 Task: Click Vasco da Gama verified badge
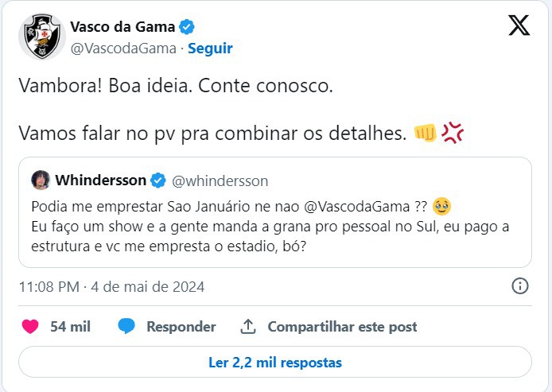point(187,27)
